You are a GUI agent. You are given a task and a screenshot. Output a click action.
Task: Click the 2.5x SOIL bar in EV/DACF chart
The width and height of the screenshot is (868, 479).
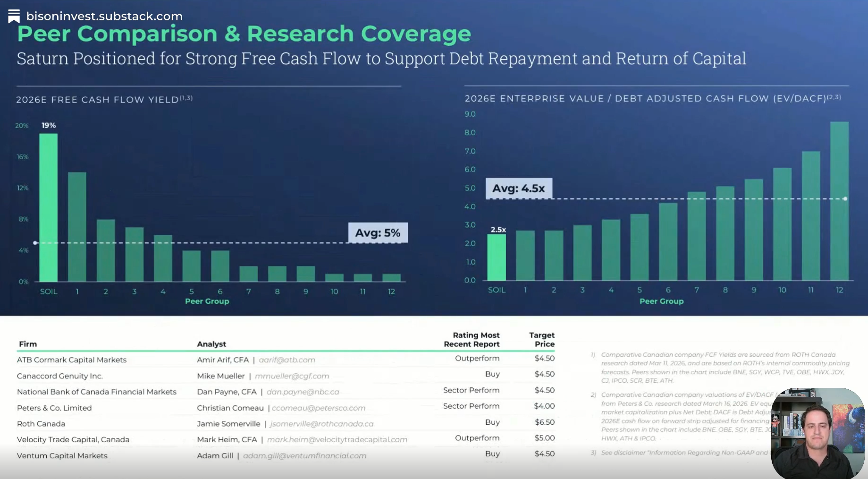(496, 257)
